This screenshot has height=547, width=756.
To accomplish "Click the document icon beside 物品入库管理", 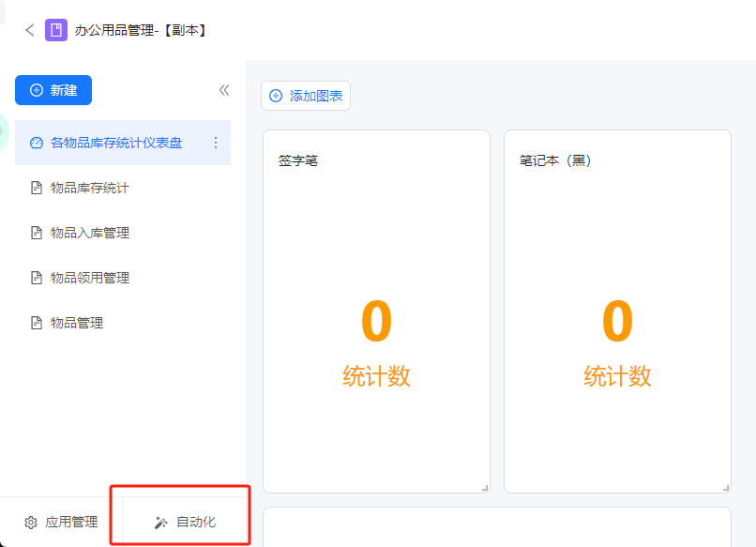I will coord(37,233).
